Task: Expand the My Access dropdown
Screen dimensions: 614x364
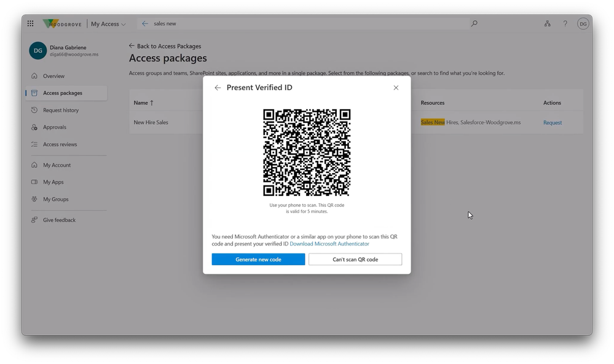Action: pyautogui.click(x=108, y=24)
